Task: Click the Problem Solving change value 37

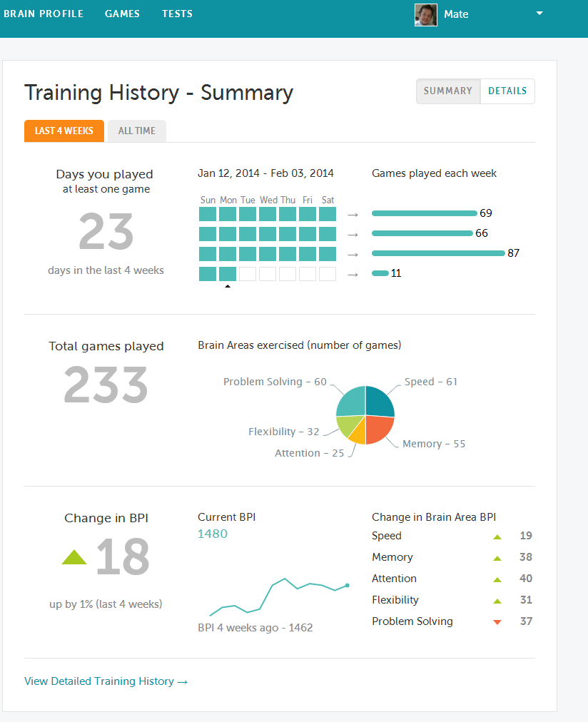Action: click(526, 621)
